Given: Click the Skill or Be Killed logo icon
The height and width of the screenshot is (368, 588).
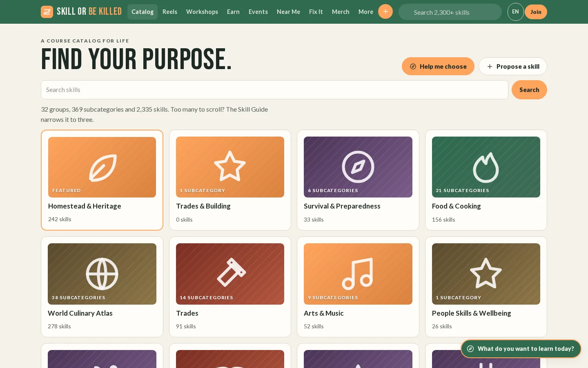Looking at the screenshot, I should 47,12.
